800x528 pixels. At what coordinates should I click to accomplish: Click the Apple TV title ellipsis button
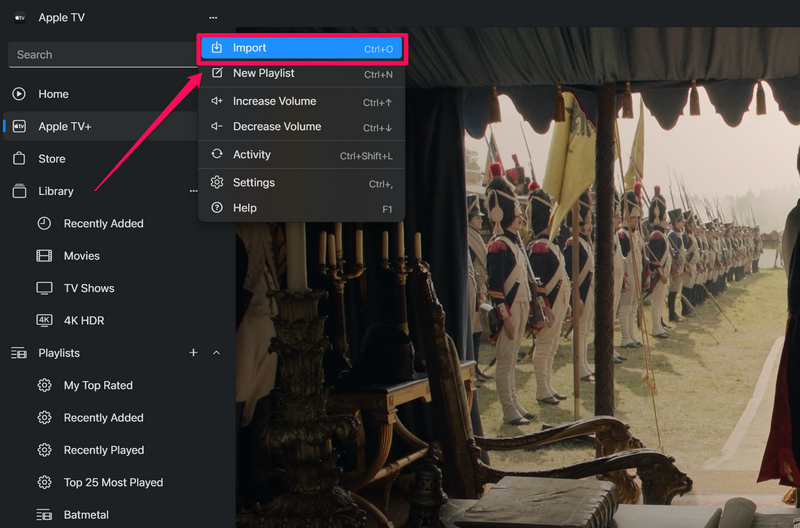pos(212,17)
